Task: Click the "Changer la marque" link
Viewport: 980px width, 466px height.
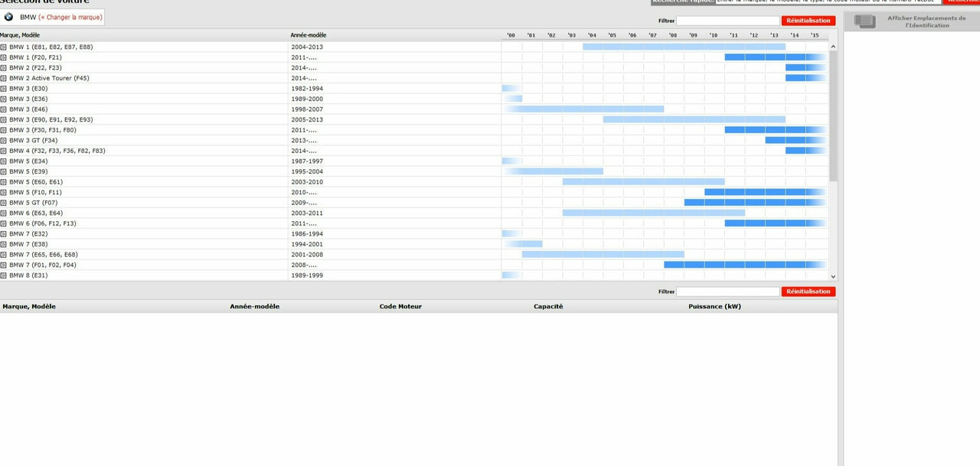Action: tap(72, 17)
